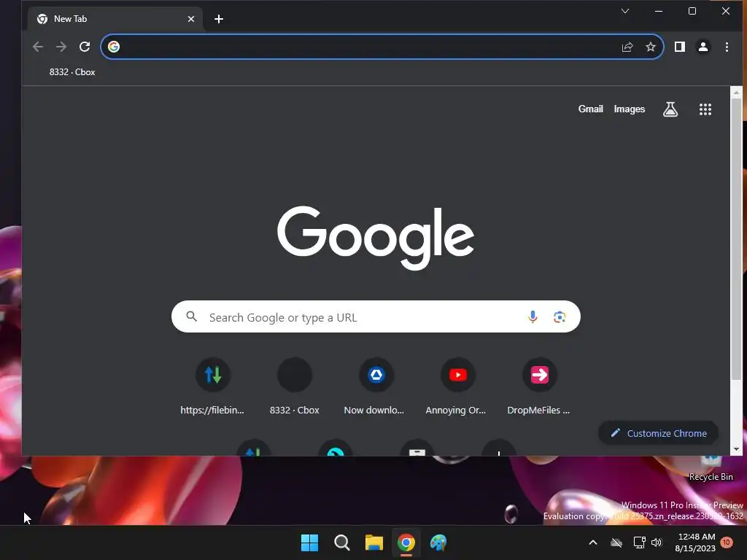Open the Gmail link
The width and height of the screenshot is (747, 560).
[591, 109]
